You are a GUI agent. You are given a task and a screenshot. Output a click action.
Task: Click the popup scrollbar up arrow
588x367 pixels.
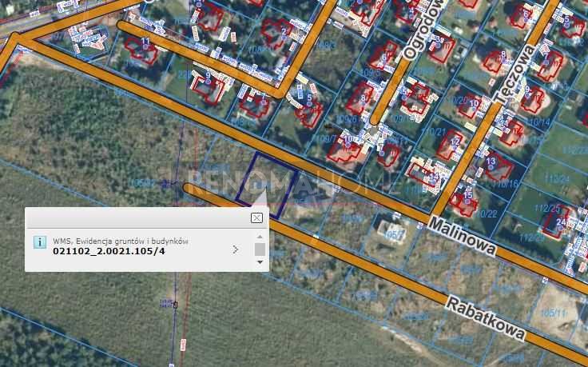pos(259,237)
